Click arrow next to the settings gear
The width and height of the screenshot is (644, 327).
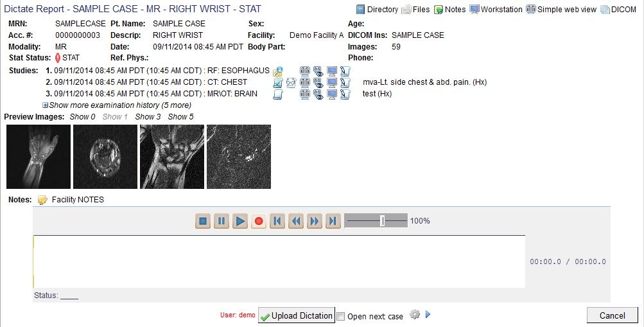click(x=428, y=315)
